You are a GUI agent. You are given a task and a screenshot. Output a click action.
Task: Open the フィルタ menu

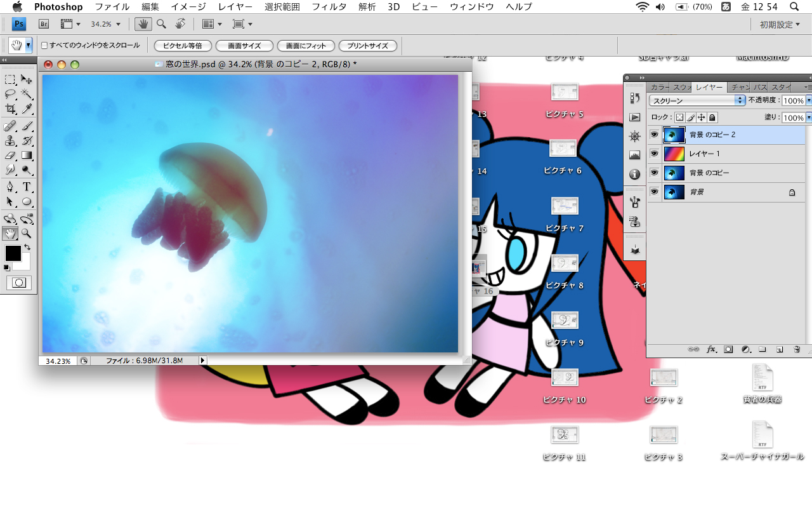click(x=329, y=7)
